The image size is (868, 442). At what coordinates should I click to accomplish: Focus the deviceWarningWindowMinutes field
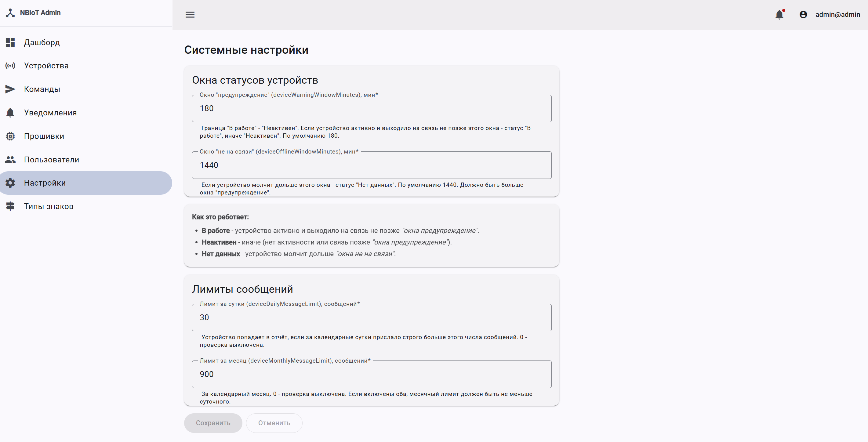coord(372,108)
